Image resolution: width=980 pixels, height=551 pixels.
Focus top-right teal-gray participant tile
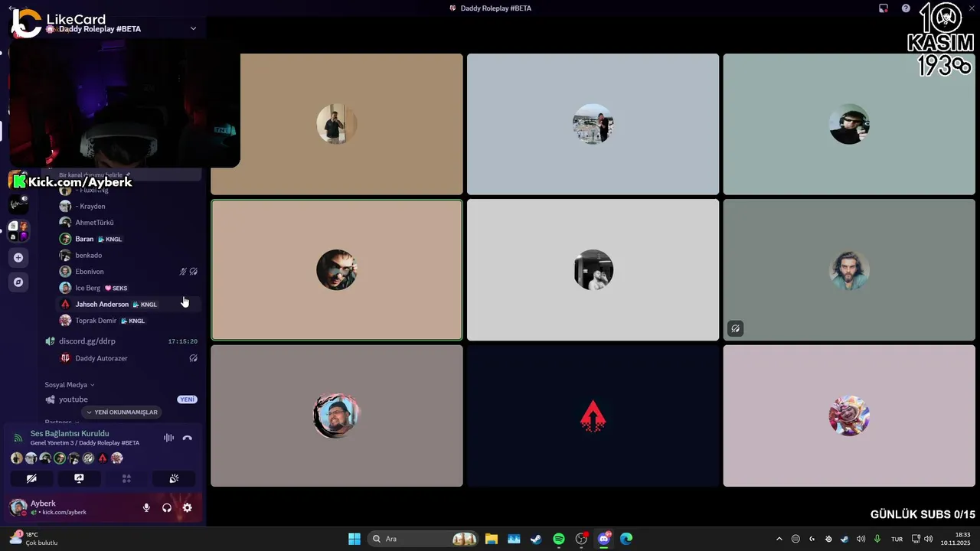[849, 124]
